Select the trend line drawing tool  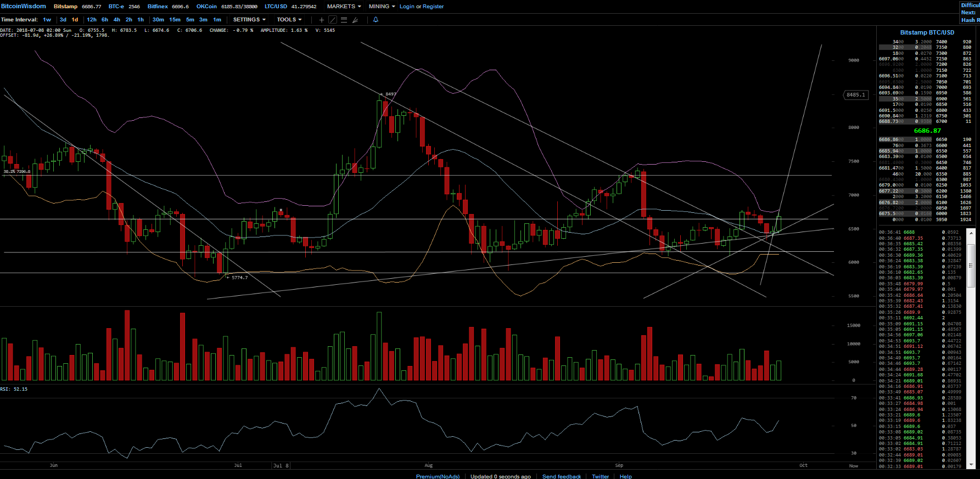click(332, 20)
